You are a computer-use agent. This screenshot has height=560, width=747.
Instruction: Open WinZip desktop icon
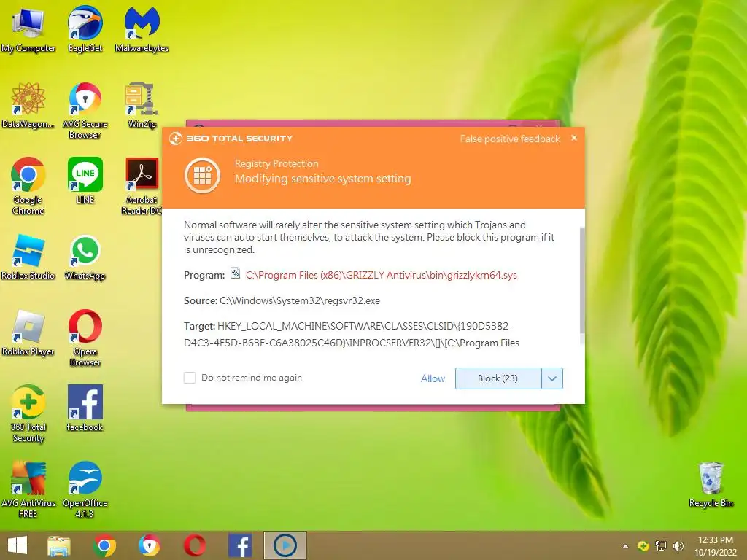click(142, 106)
